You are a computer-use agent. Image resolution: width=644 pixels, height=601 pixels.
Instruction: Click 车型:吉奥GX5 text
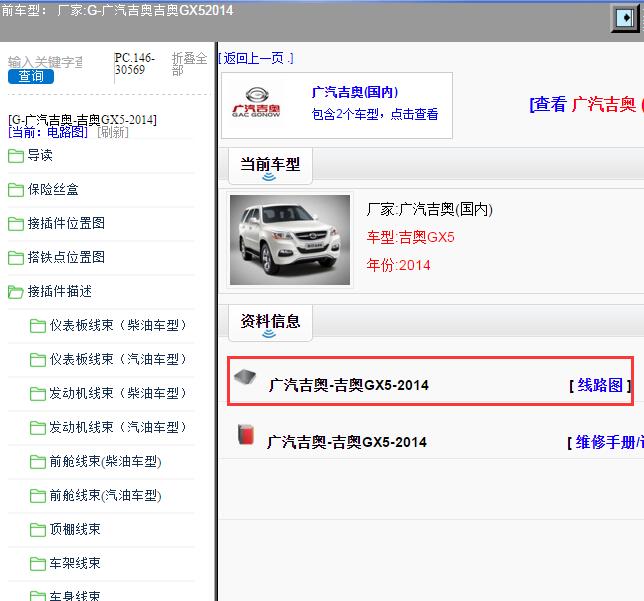[410, 237]
